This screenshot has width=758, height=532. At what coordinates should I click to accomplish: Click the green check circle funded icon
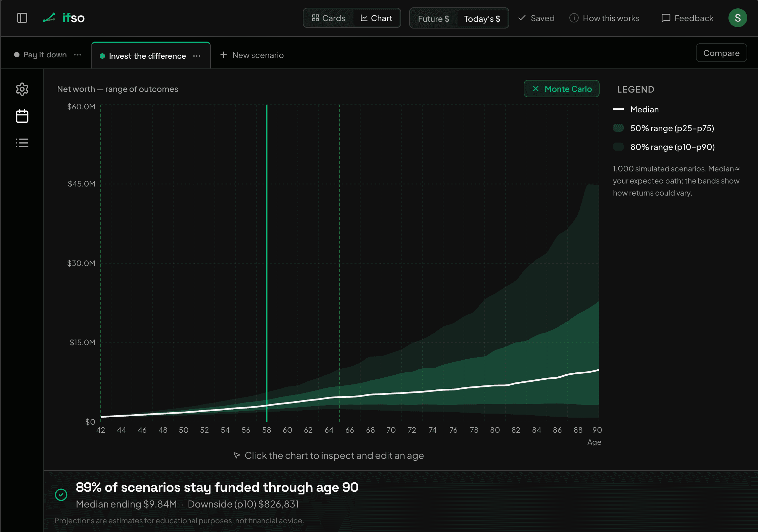(61, 494)
